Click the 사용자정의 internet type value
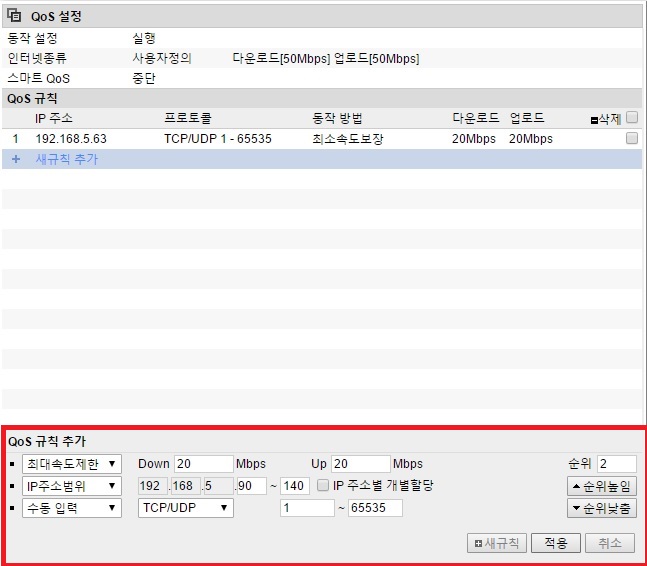Screen dimensions: 647x566 162,58
